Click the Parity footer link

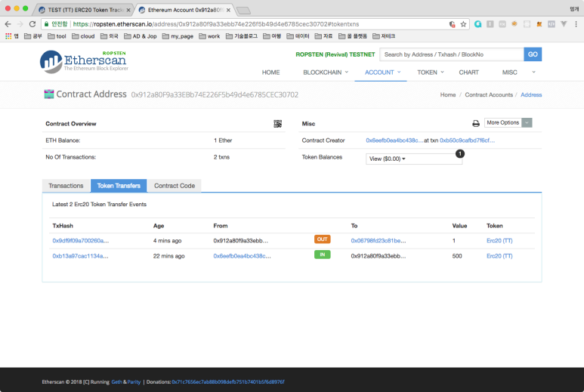tap(134, 381)
